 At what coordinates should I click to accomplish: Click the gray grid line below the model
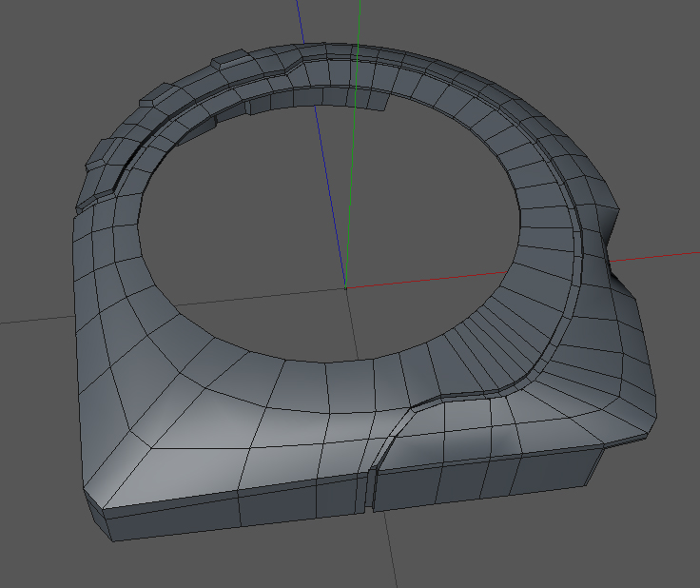tap(390, 550)
